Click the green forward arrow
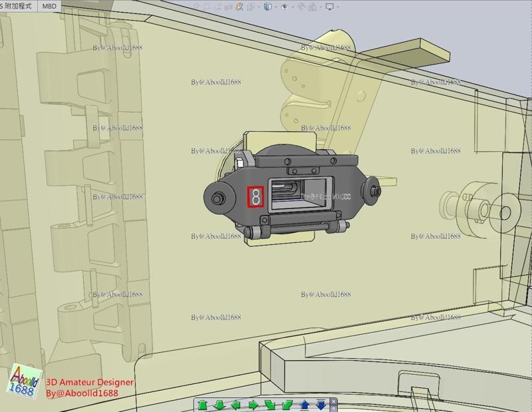 tap(202, 405)
